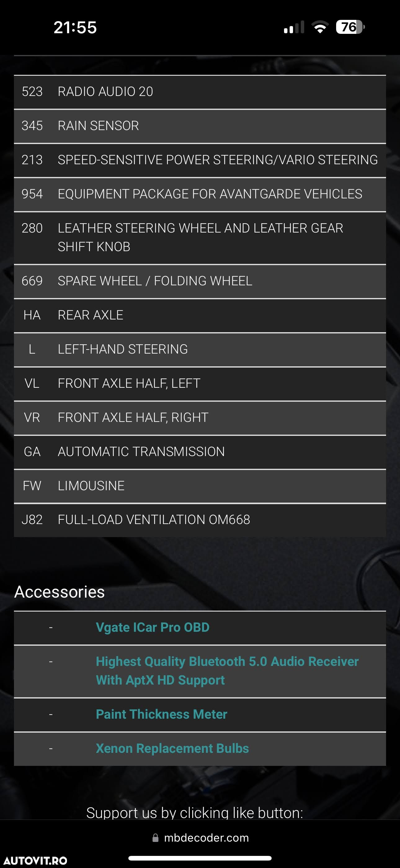
Task: Tap the Accessories section heading
Action: click(x=60, y=592)
